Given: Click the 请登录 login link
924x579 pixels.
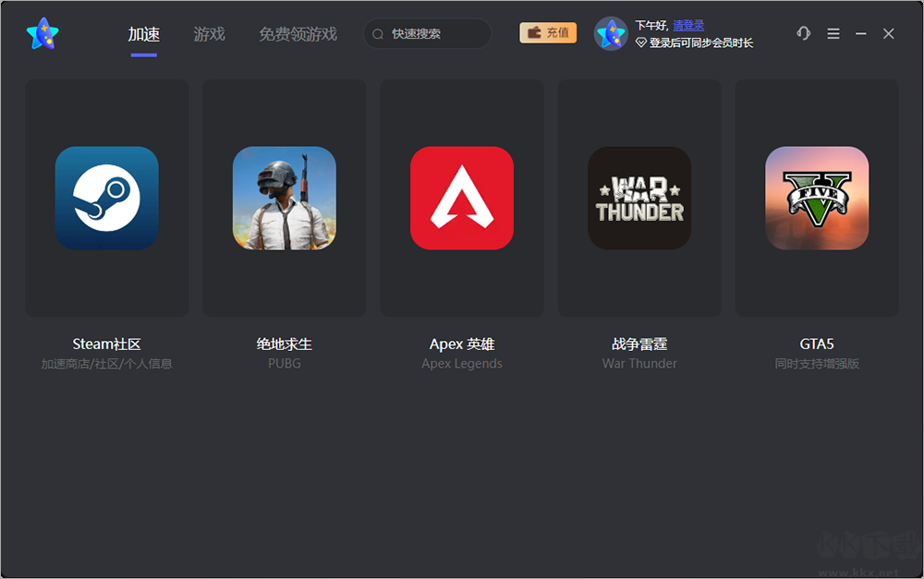Looking at the screenshot, I should (x=688, y=25).
